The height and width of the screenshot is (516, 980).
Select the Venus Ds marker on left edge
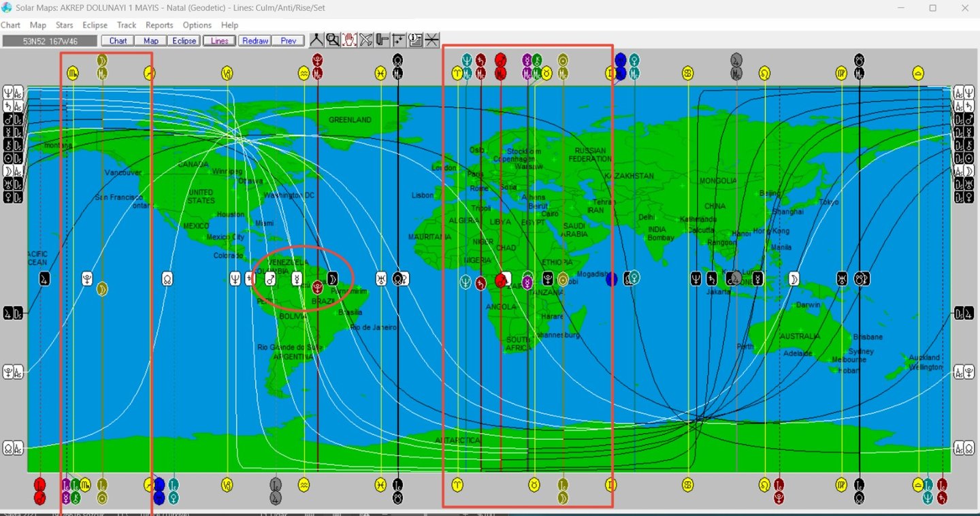point(12,197)
